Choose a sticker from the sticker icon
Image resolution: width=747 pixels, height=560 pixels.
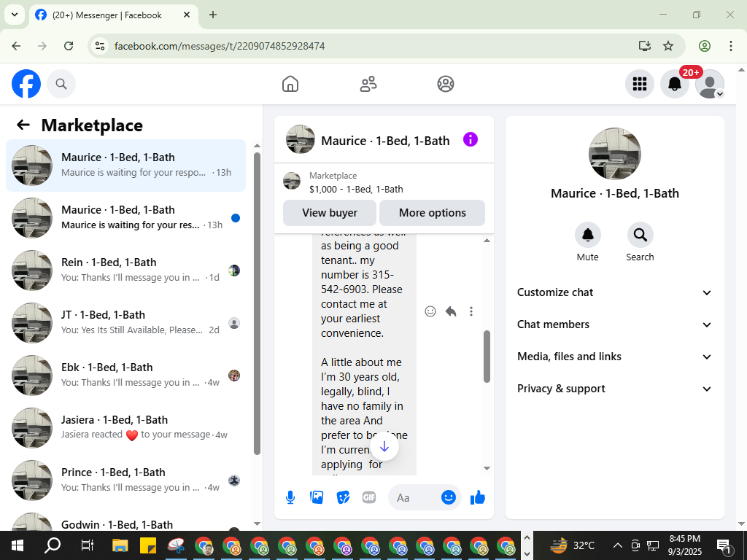click(343, 497)
